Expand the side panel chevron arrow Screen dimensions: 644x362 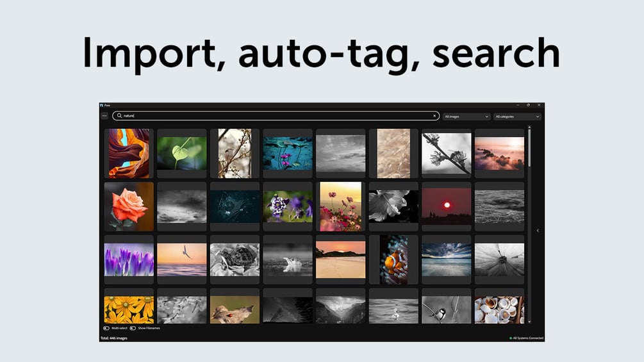[538, 231]
